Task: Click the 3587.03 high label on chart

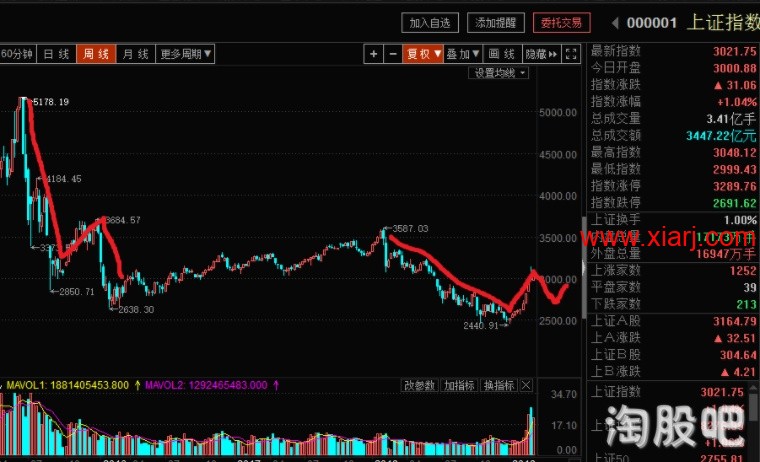Action: [x=411, y=228]
